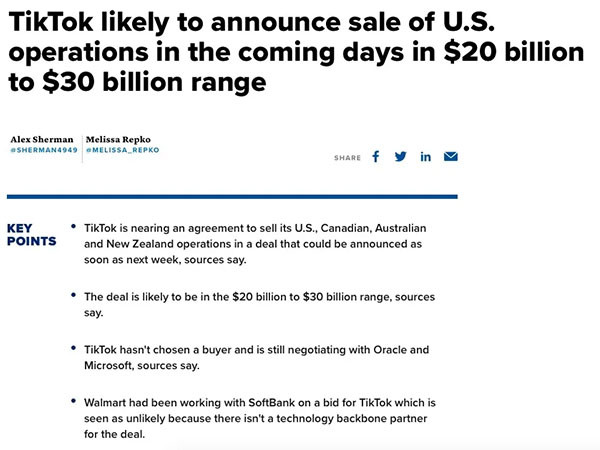
Task: Click the blue divider line above key points
Action: [232, 196]
